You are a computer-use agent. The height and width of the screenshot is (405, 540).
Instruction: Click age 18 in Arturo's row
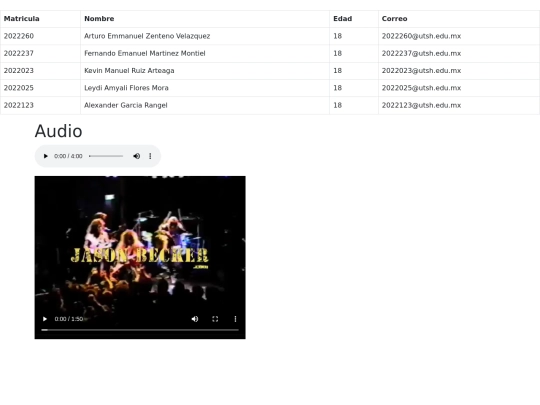point(338,36)
